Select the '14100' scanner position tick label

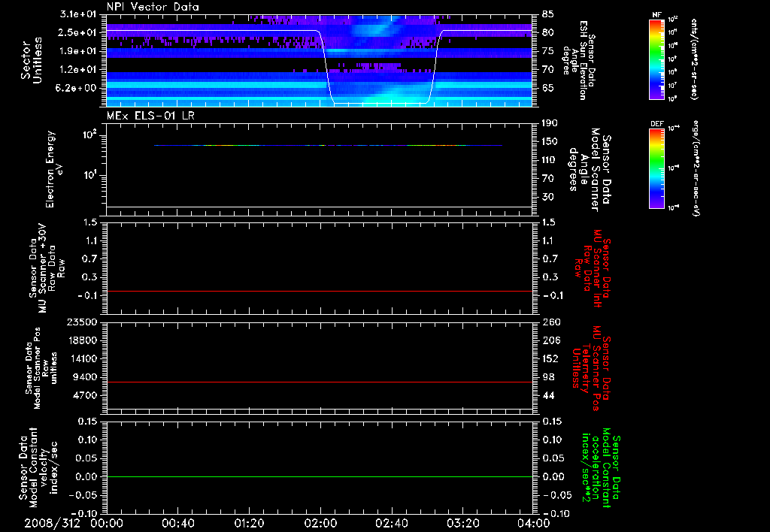[x=83, y=358]
